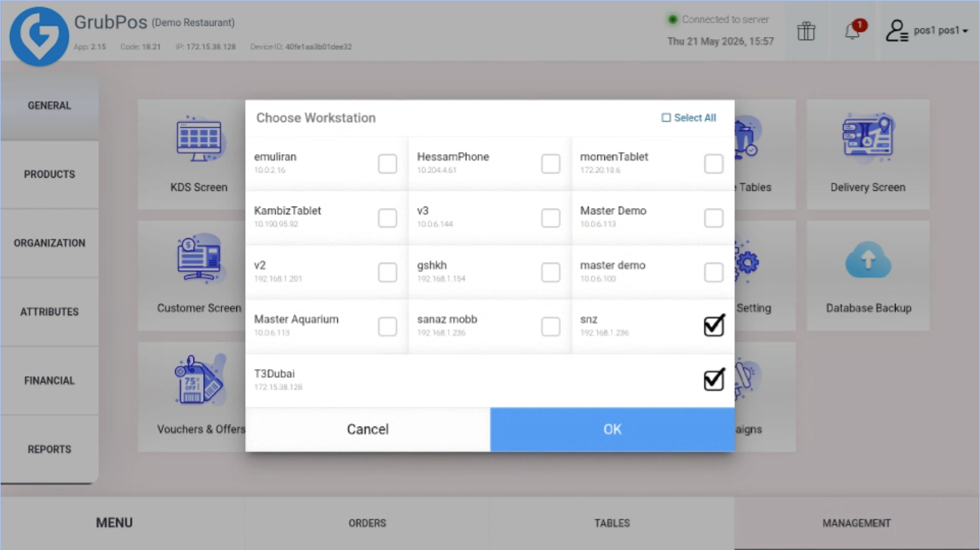Screen dimensions: 980x550
Task: Switch to the PRODUCTS sidebar tab
Action: (49, 174)
